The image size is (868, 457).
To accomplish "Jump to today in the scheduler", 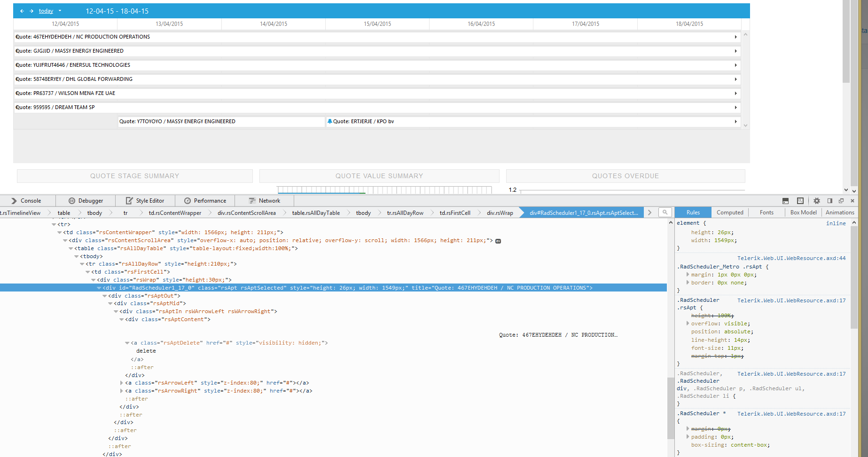I will point(46,11).
